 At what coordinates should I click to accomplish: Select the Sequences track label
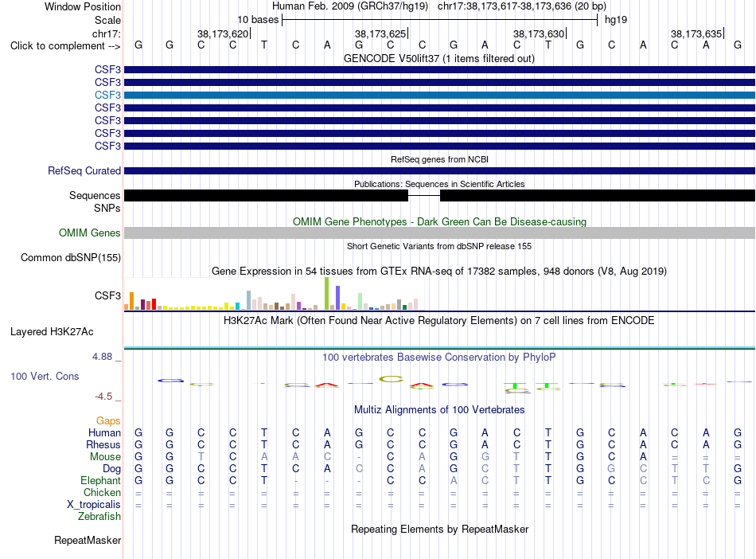click(x=95, y=195)
